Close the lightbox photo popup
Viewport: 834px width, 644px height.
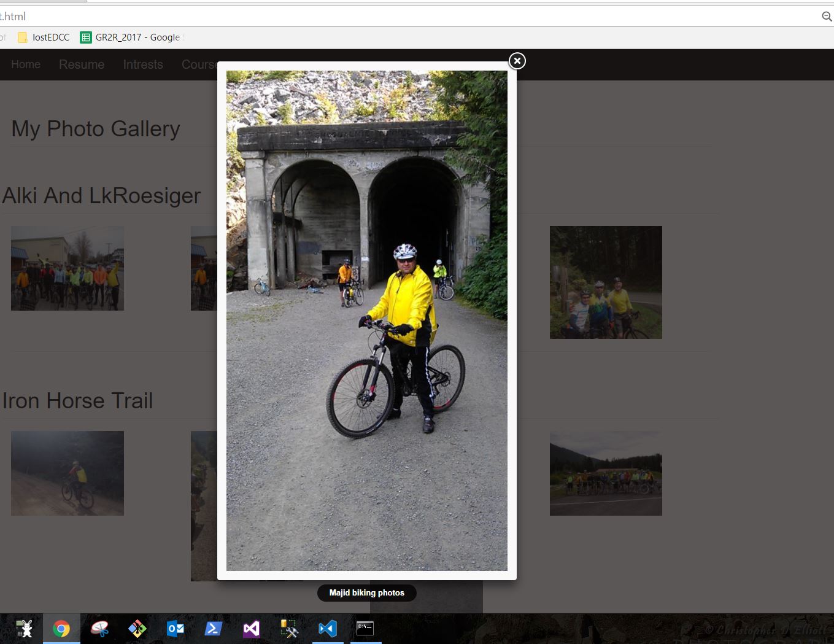(517, 61)
